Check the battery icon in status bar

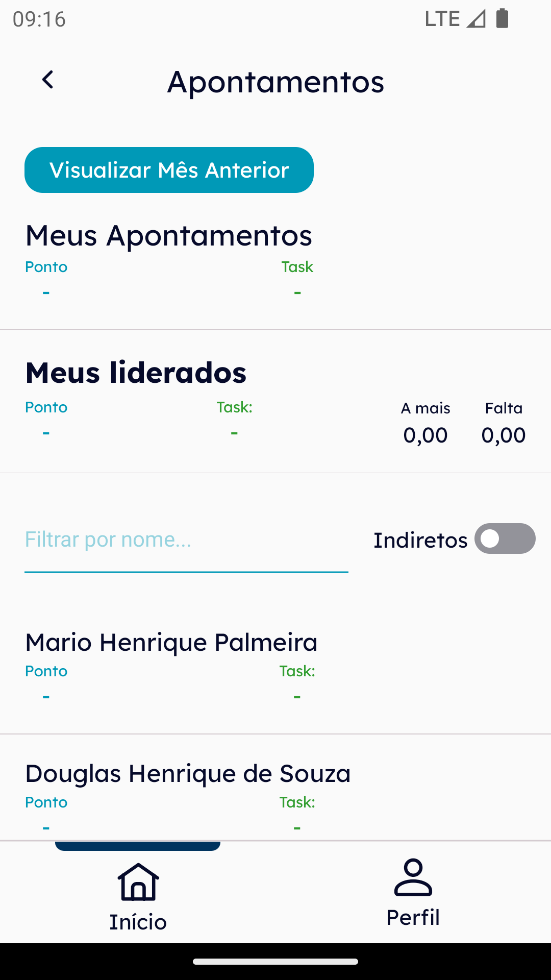(x=502, y=18)
